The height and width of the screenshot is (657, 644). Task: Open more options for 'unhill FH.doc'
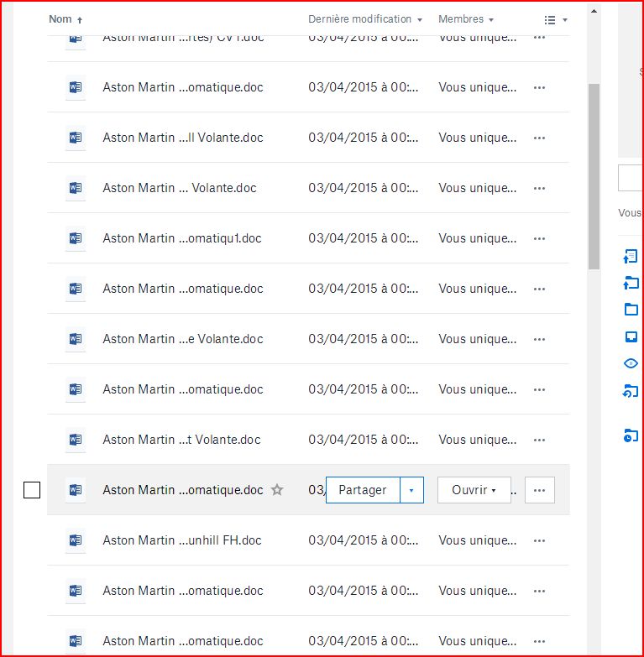coord(539,540)
